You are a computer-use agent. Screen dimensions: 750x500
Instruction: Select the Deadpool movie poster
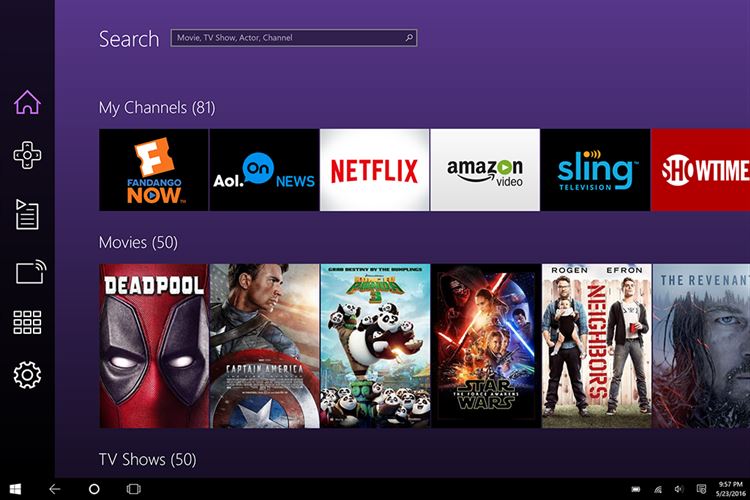pyautogui.click(x=154, y=346)
